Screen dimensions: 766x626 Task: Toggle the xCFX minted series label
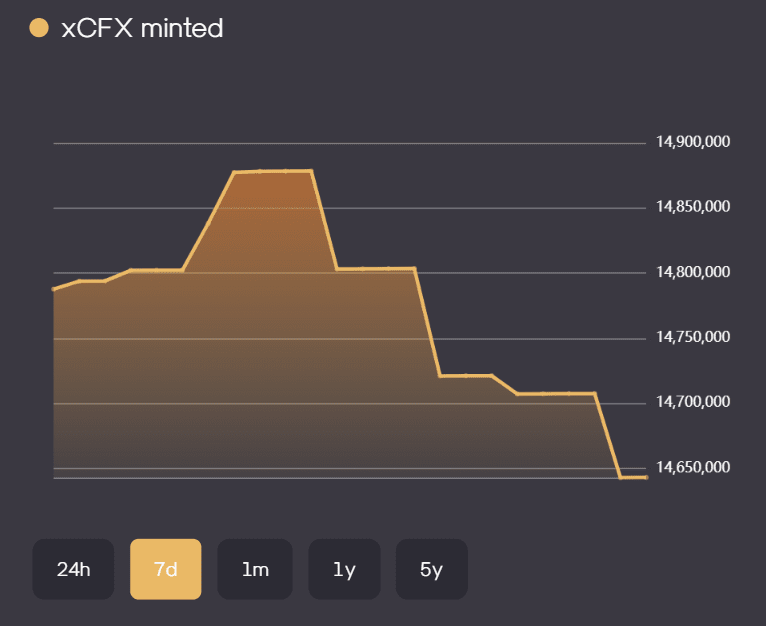click(x=142, y=28)
